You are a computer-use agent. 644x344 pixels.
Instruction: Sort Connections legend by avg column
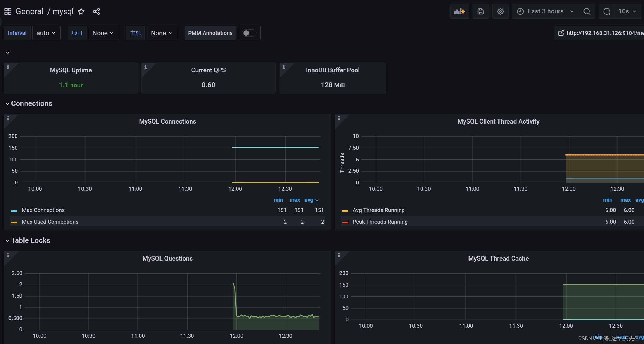tap(311, 200)
